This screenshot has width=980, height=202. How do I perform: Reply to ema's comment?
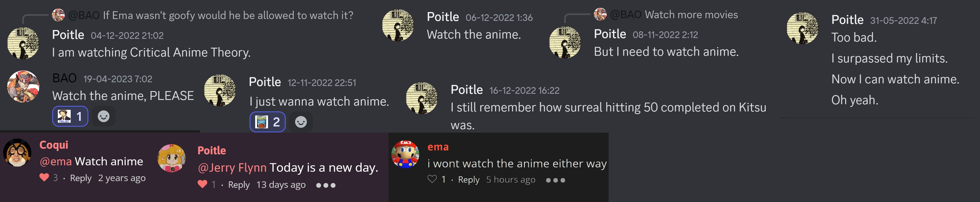point(468,179)
